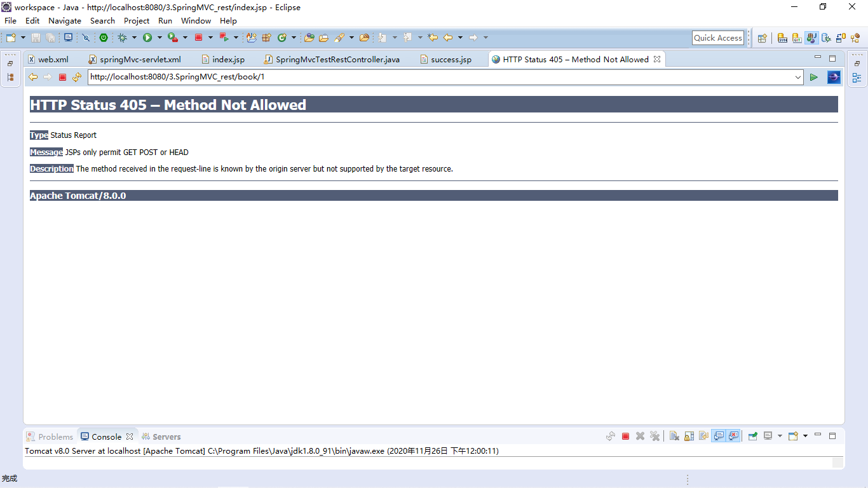Expand the Display Selected Console dropdown
This screenshot has width=868, height=488.
[x=780, y=437]
